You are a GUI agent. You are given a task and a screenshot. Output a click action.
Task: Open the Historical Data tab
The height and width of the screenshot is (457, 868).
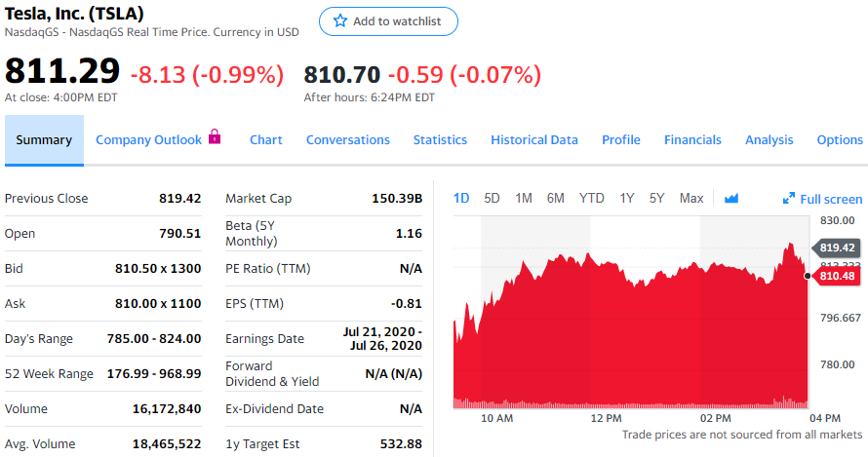coord(534,139)
